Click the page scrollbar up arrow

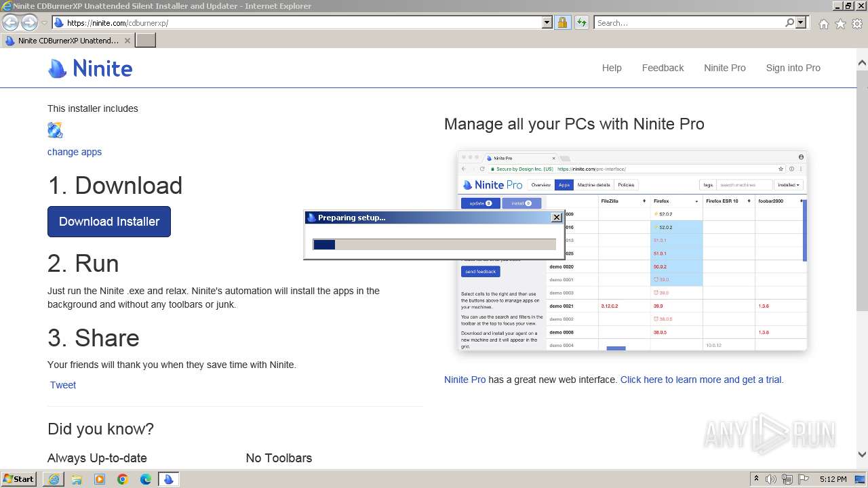(x=862, y=62)
